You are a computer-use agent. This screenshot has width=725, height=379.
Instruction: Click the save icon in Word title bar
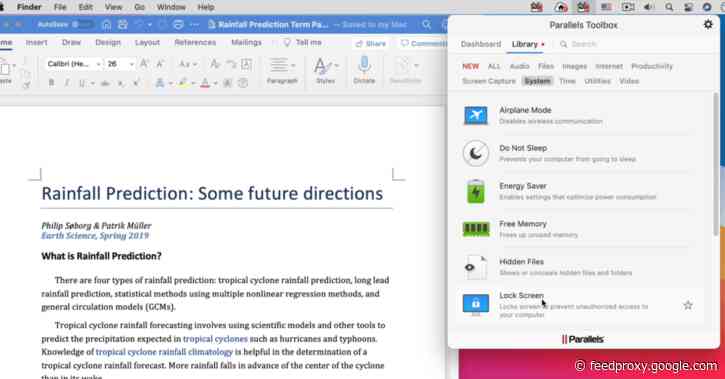click(x=123, y=24)
